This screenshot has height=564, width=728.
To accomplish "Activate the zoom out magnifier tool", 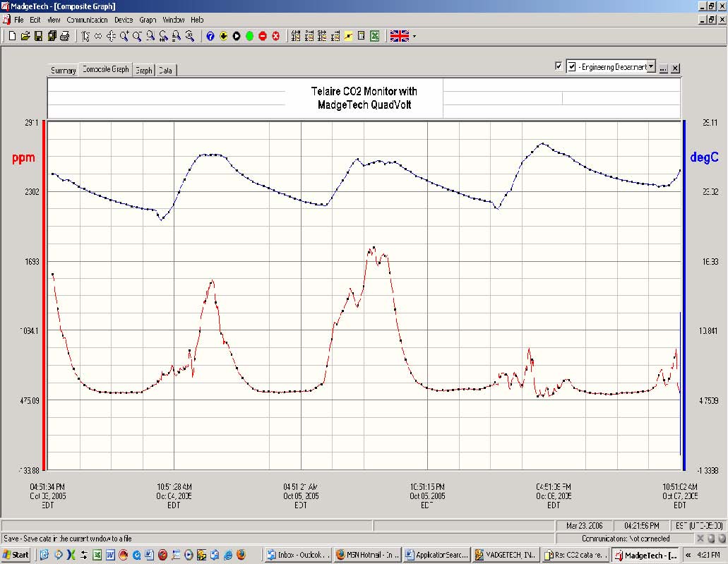I will 137,36.
